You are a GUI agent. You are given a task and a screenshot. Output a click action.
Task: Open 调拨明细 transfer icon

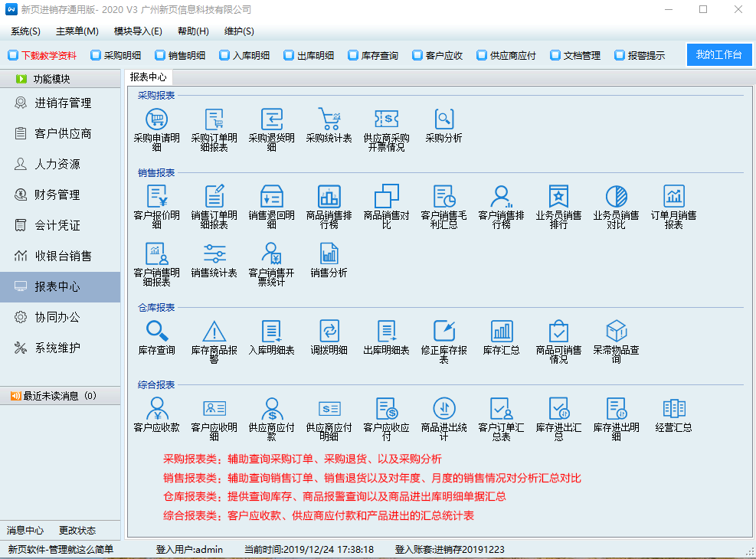(329, 331)
